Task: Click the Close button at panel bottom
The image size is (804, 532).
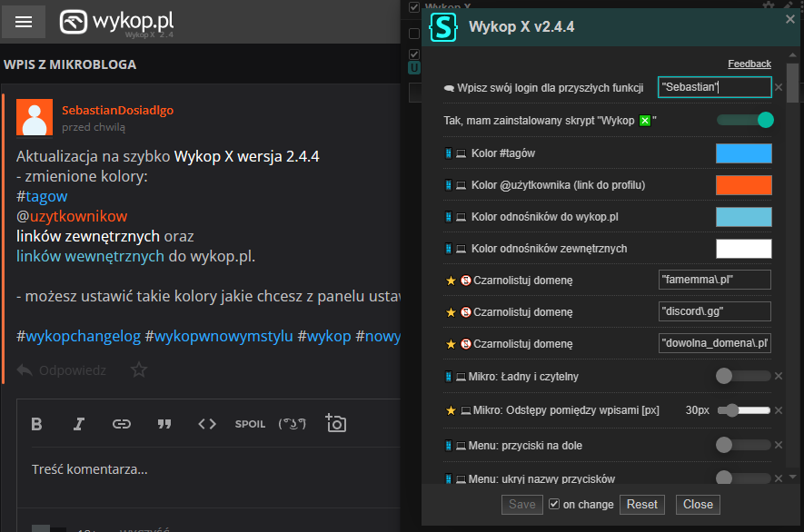Action: pos(698,504)
